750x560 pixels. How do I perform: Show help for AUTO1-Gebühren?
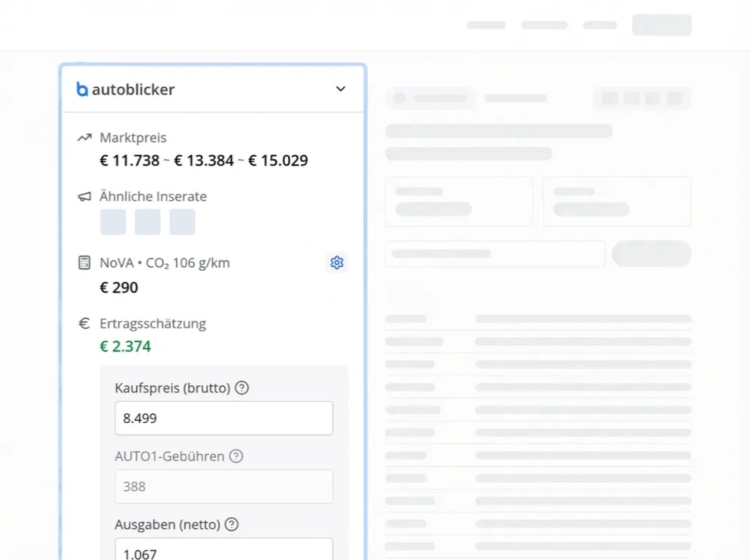[x=236, y=456]
